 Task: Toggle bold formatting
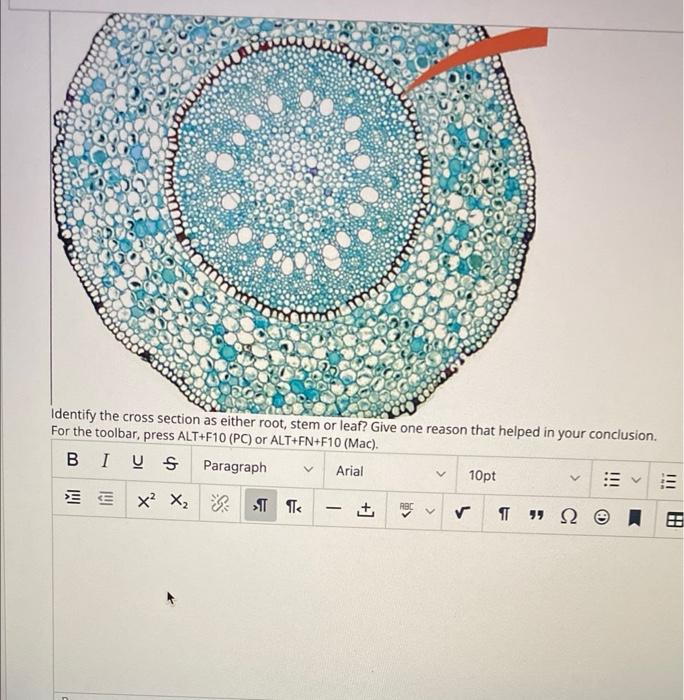[x=72, y=459]
